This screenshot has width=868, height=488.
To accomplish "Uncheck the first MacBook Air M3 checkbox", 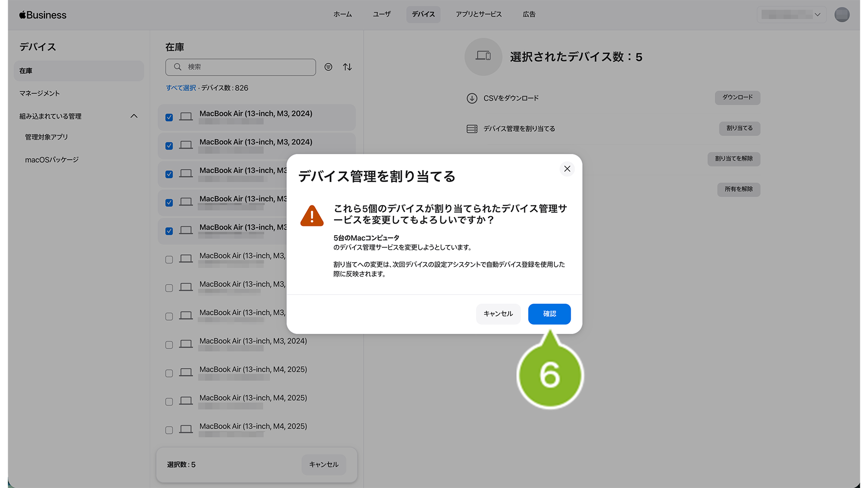I will coord(169,117).
